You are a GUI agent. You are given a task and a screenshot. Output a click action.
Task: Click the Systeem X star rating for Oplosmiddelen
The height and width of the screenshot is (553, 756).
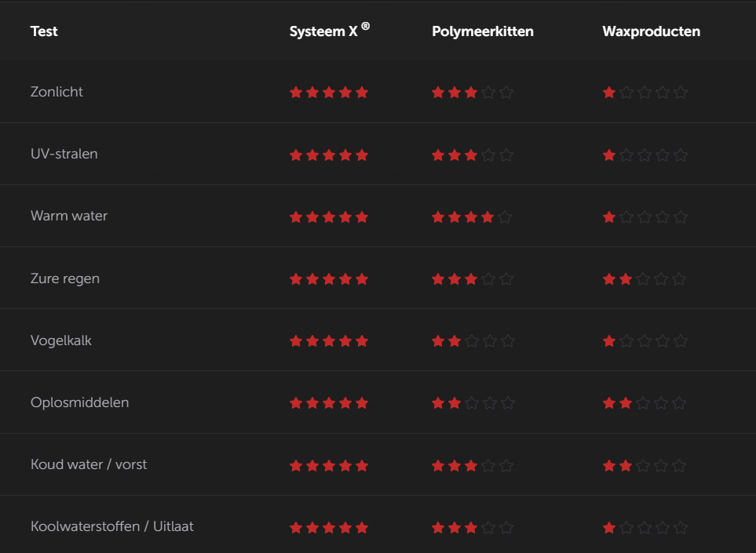tap(328, 403)
